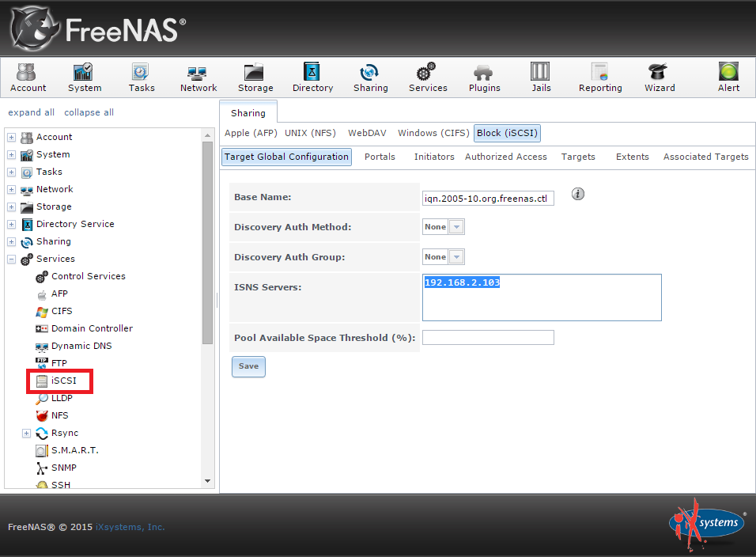The width and height of the screenshot is (756, 557).
Task: Click the Base Name input field
Action: click(488, 199)
